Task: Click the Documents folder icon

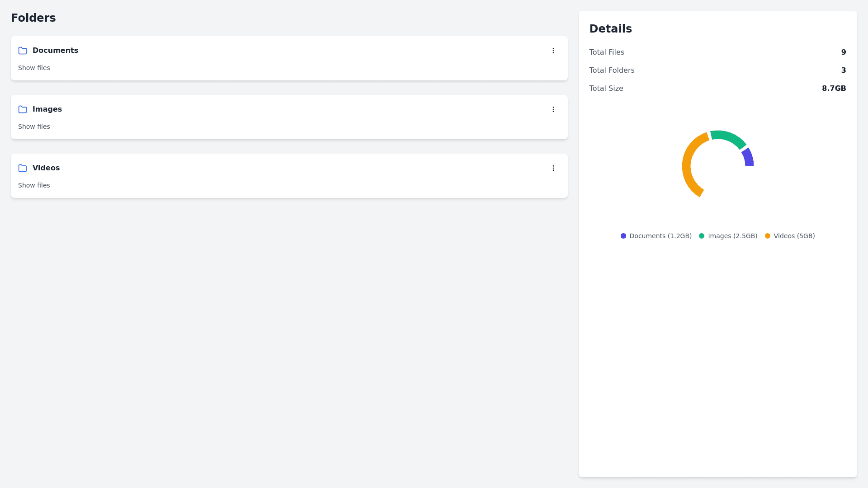Action: coord(23,51)
